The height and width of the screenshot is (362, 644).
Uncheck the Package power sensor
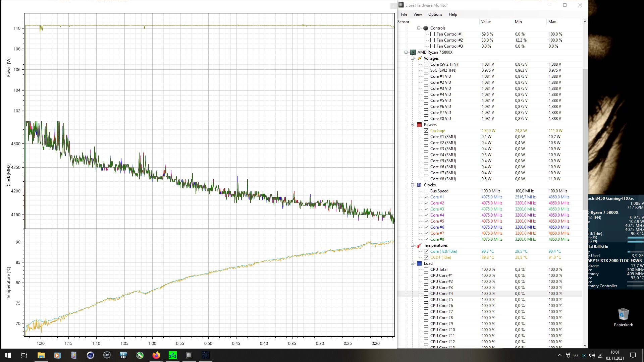tap(426, 131)
